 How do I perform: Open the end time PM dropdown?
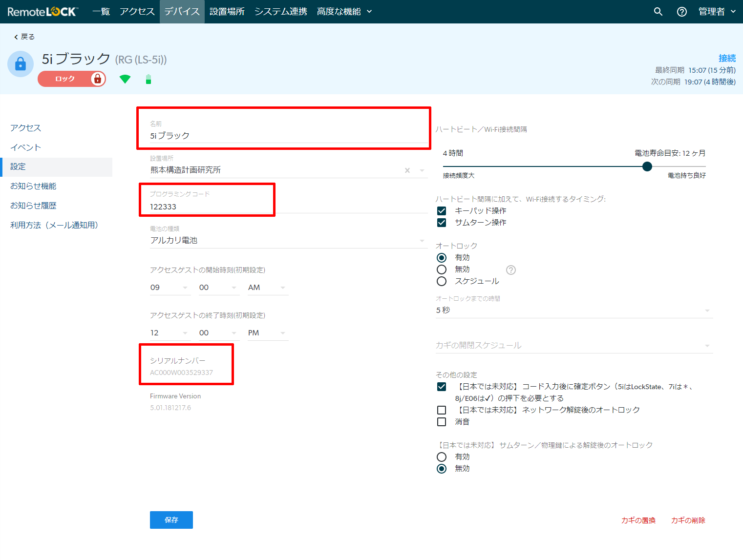(x=268, y=333)
